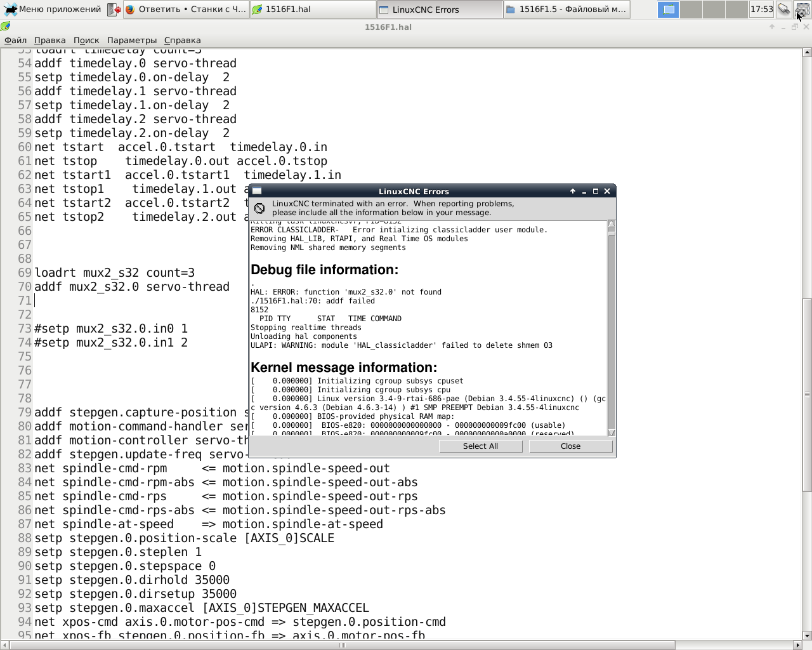Click editor line 'addf timedelay.0 servo-thread'

click(136, 63)
